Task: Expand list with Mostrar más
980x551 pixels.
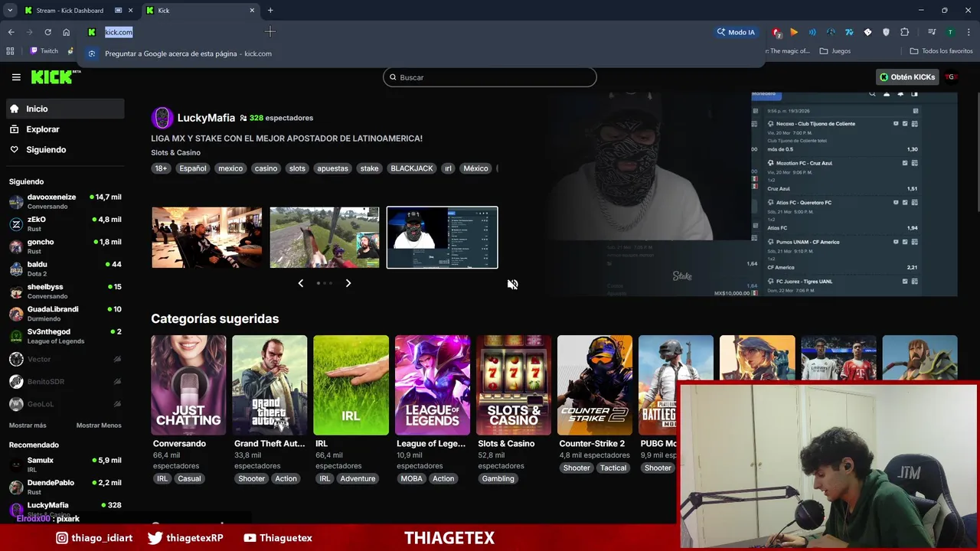Action: 28,425
